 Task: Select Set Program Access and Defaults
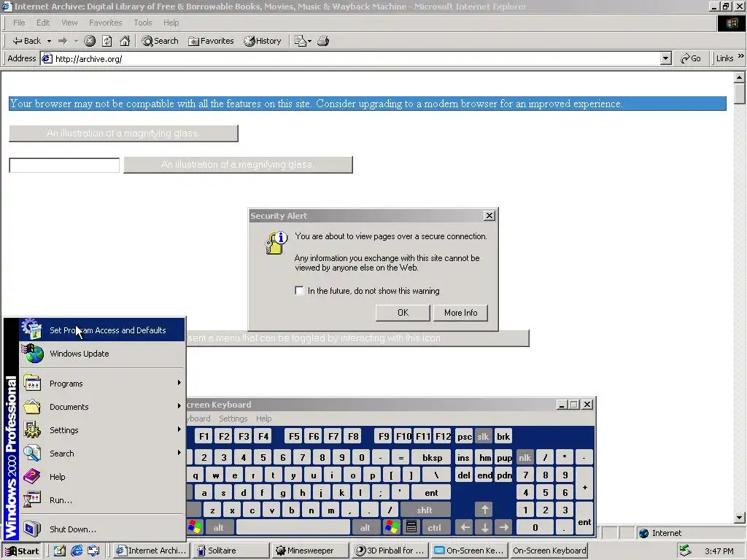coord(101,330)
